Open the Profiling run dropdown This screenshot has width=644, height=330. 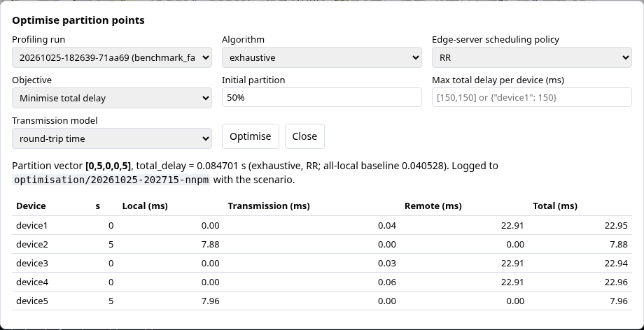[x=112, y=57]
